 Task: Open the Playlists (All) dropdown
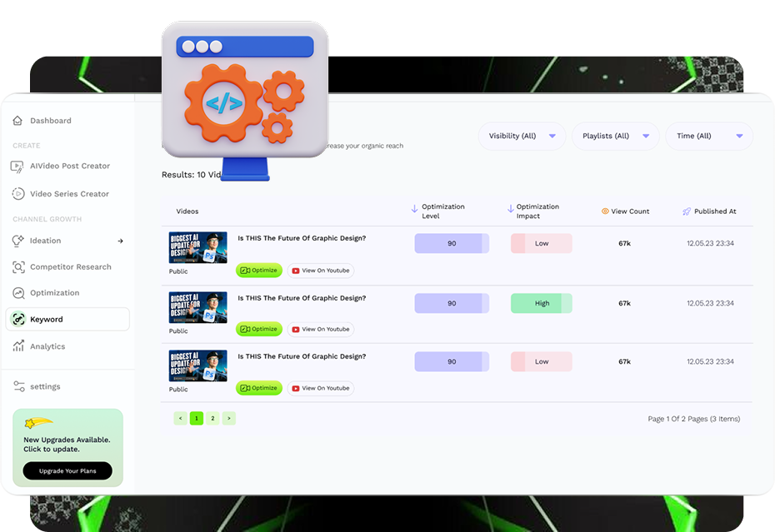(615, 137)
